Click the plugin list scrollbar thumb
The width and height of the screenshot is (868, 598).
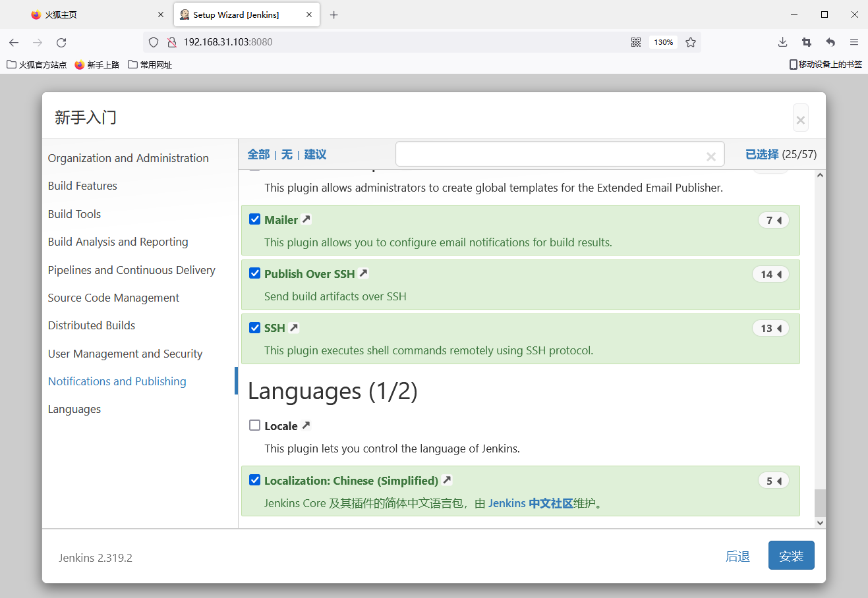point(820,503)
